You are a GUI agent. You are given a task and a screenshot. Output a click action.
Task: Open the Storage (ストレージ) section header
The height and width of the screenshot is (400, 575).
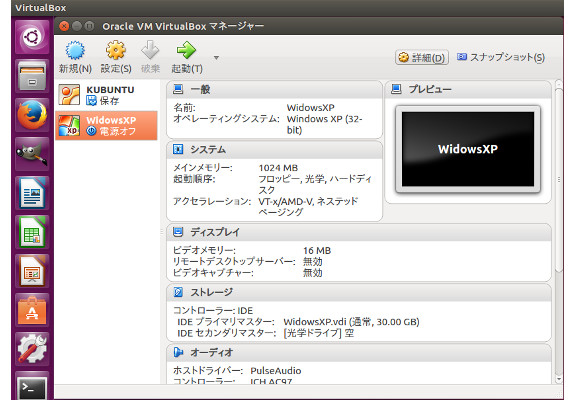click(359, 292)
